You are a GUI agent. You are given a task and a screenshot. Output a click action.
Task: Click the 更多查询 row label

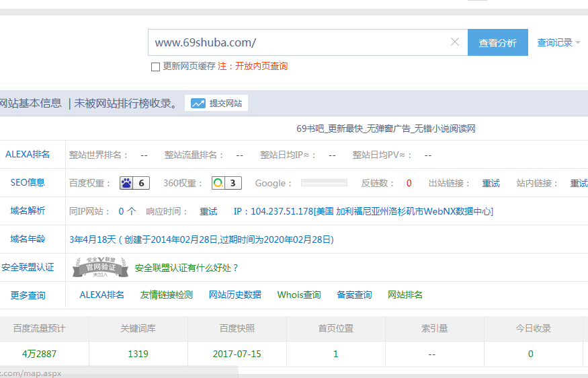pyautogui.click(x=28, y=295)
